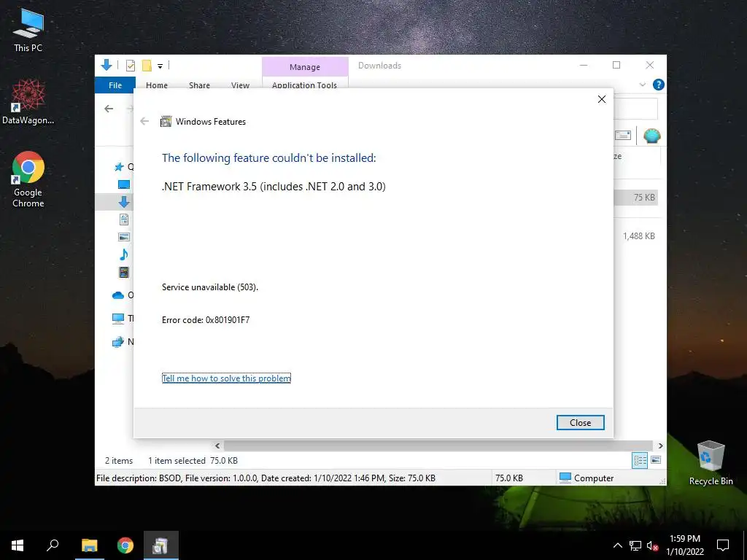Open the File tab in Explorer

pos(115,85)
